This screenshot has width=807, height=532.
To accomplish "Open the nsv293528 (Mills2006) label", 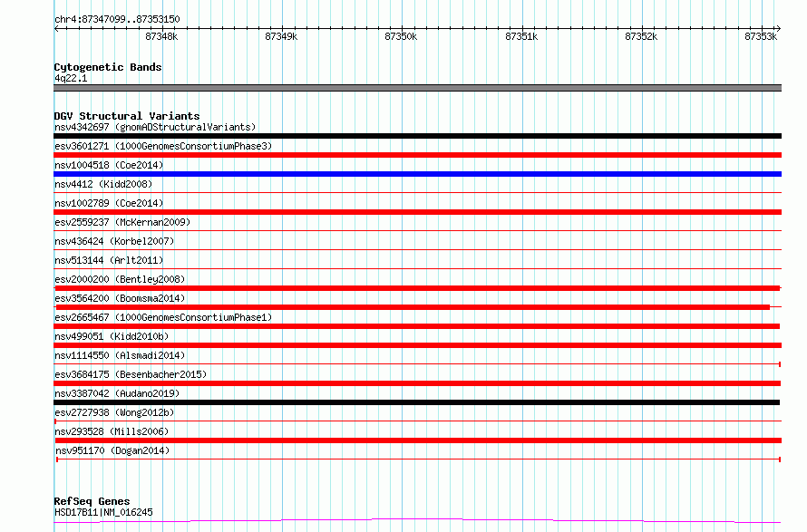I will coord(112,431).
